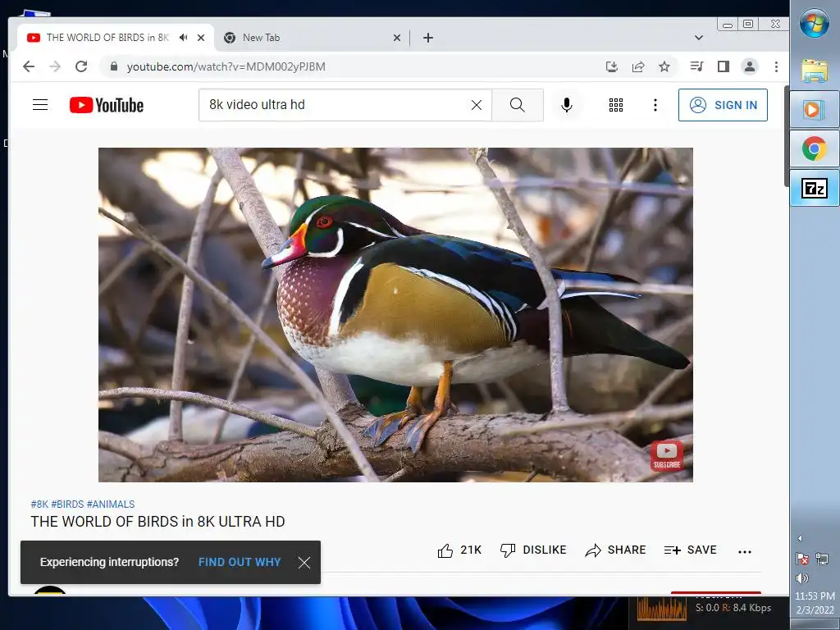Open the media control icon in Chrome's toolbar
Image resolution: width=840 pixels, height=630 pixels.
[x=697, y=66]
